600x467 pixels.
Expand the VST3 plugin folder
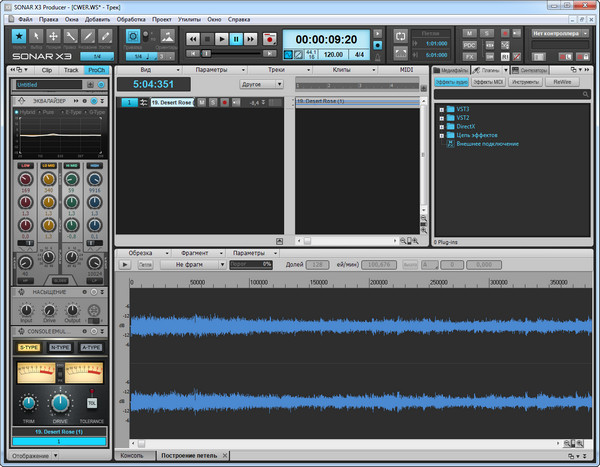tap(441, 108)
